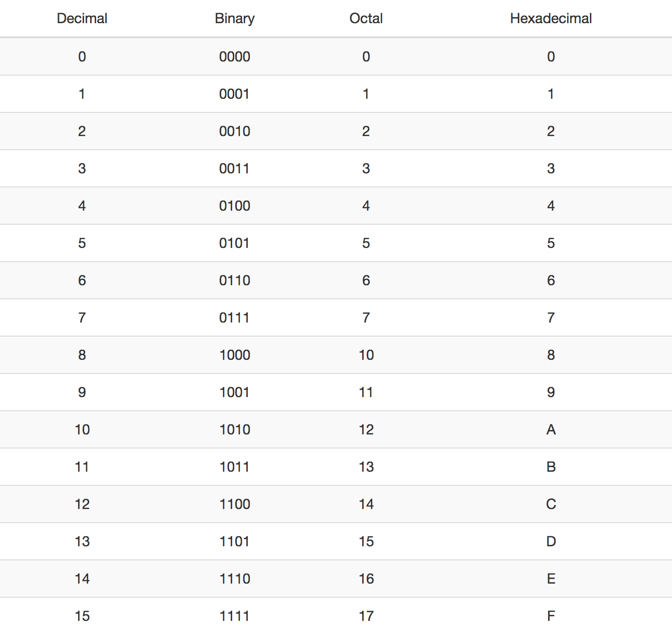Select the octal cell showing 16
672x633 pixels.
(366, 579)
